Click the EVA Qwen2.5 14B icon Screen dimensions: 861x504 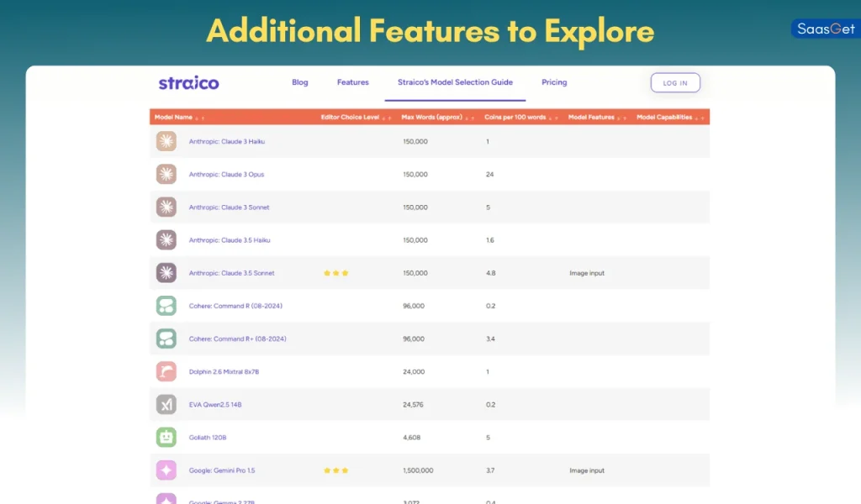[166, 405]
